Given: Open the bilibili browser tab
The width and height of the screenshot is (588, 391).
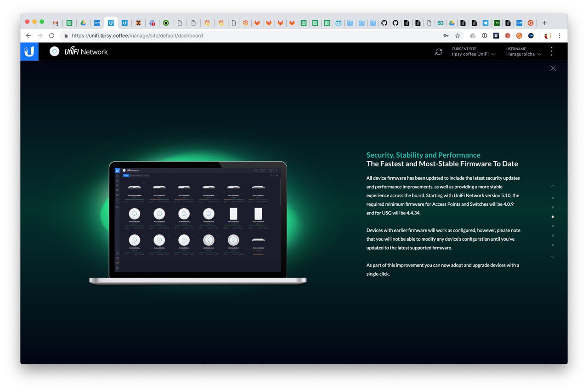Looking at the screenshot, I should point(338,23).
